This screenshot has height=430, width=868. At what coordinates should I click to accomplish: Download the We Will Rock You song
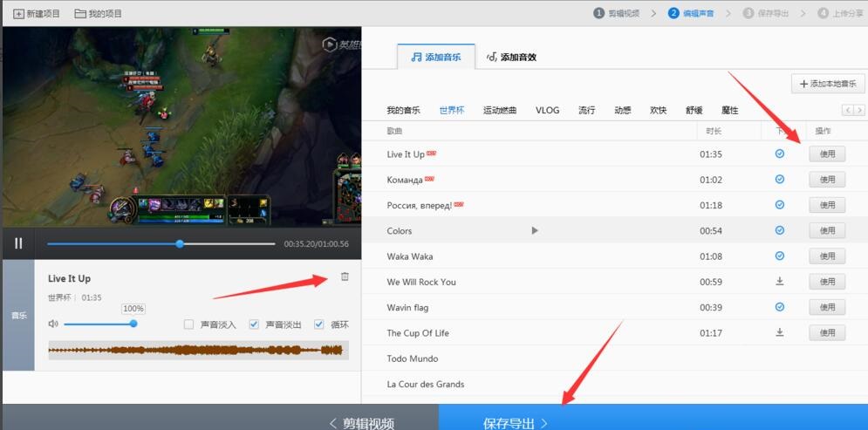pos(780,282)
